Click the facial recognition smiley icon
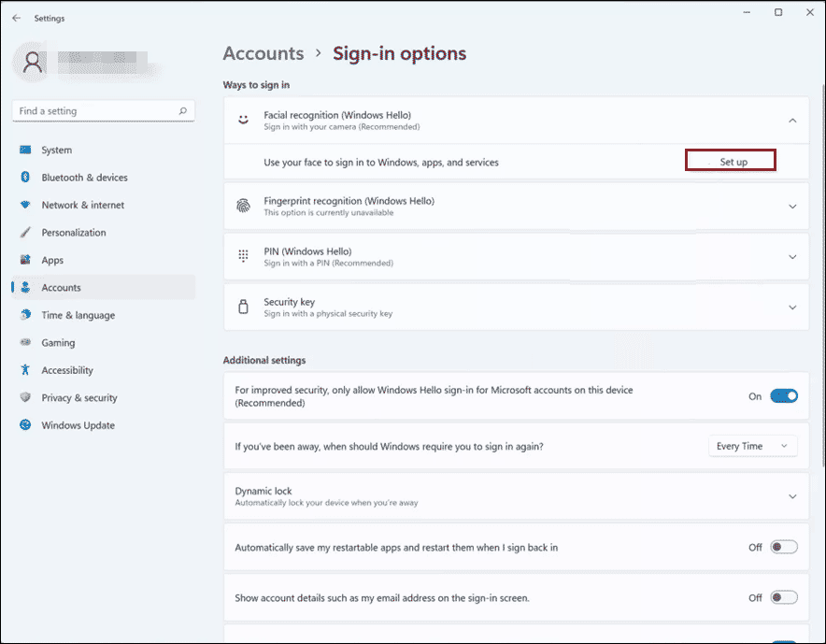Image resolution: width=826 pixels, height=644 pixels. pos(243,120)
